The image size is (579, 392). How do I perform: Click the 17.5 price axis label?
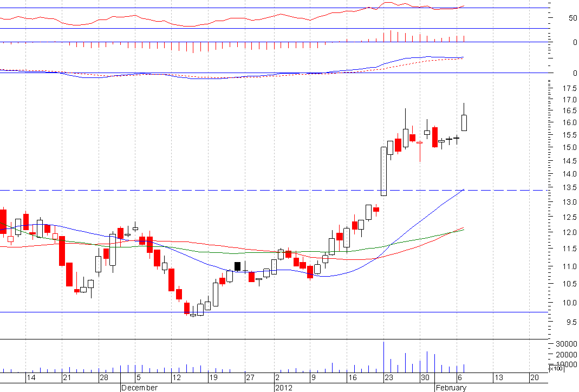pyautogui.click(x=569, y=88)
